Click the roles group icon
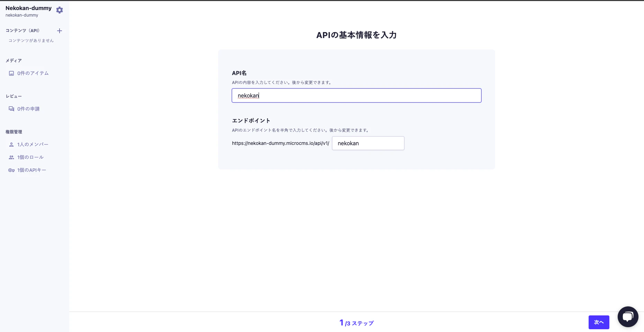Screen dimensions: 644x332 (x=11, y=157)
